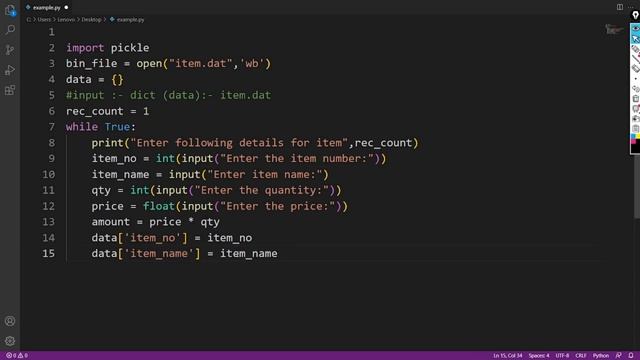Click 'float' keyword on line 12
The height and width of the screenshot is (360, 640).
coord(159,206)
